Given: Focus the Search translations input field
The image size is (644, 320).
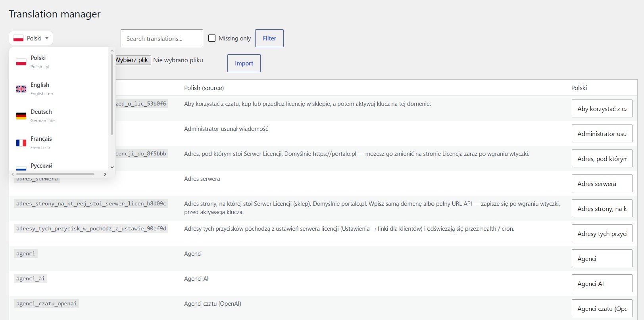Looking at the screenshot, I should [162, 38].
